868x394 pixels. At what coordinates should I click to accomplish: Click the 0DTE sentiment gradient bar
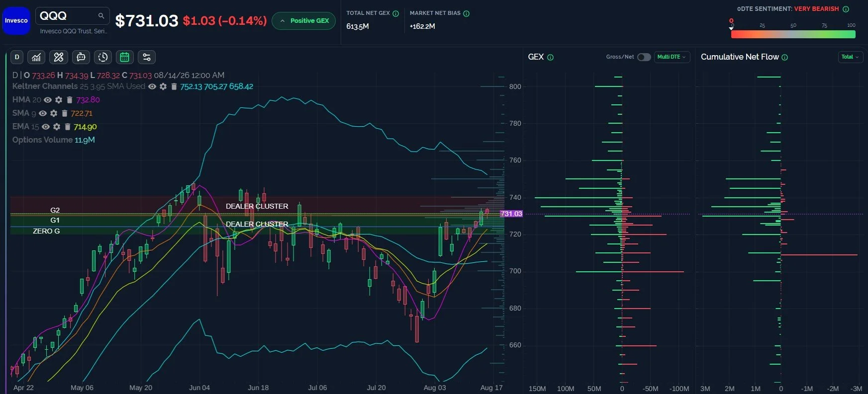(x=793, y=34)
